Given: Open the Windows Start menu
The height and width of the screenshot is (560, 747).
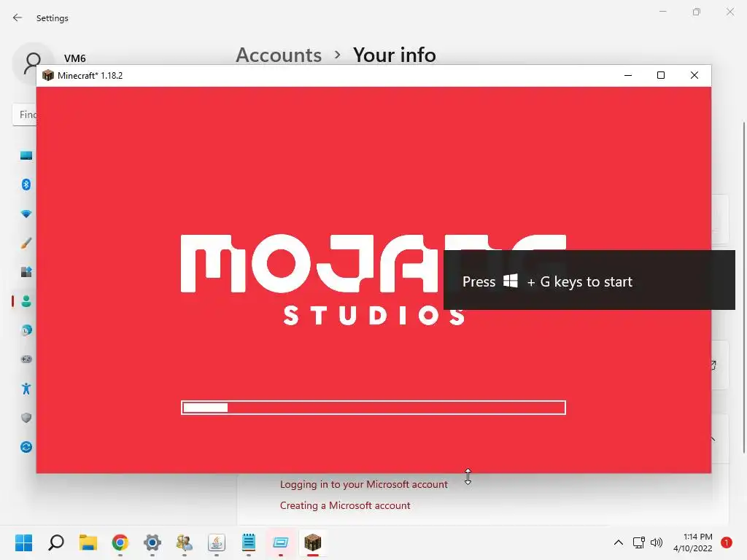Looking at the screenshot, I should [x=23, y=542].
